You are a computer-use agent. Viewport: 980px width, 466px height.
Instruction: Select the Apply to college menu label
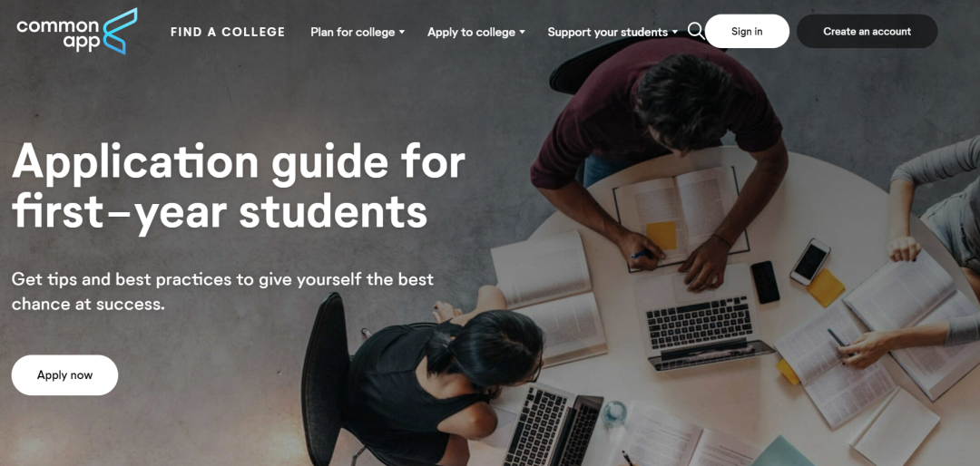pyautogui.click(x=471, y=32)
